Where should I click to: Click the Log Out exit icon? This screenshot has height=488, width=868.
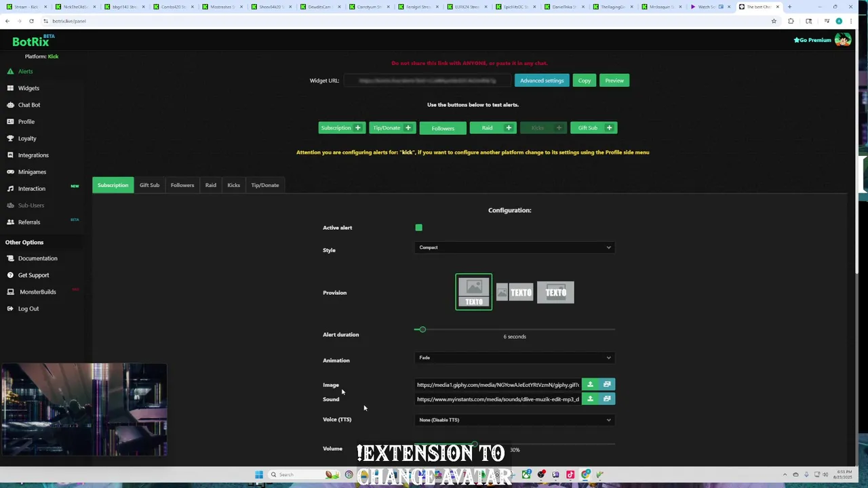click(10, 308)
